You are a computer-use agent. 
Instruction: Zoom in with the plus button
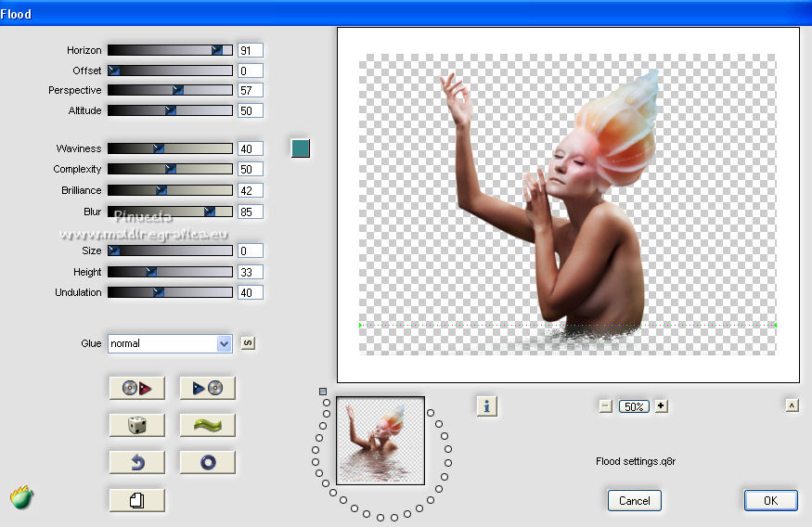click(x=662, y=406)
